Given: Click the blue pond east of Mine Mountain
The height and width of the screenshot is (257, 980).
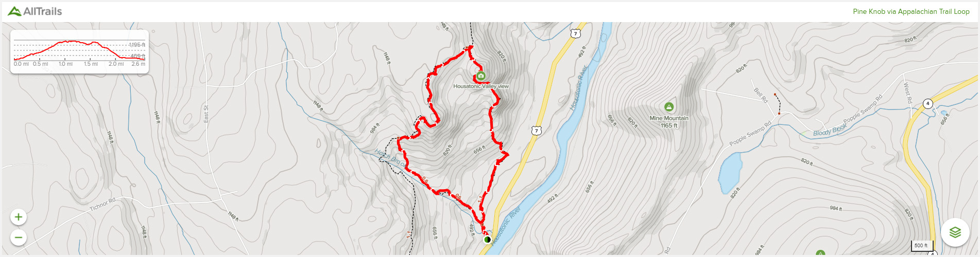Looking at the screenshot, I should [730, 171].
